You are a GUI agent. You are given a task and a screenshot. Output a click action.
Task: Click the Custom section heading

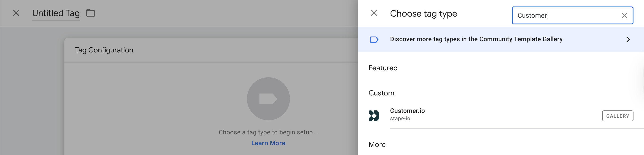coord(381,93)
